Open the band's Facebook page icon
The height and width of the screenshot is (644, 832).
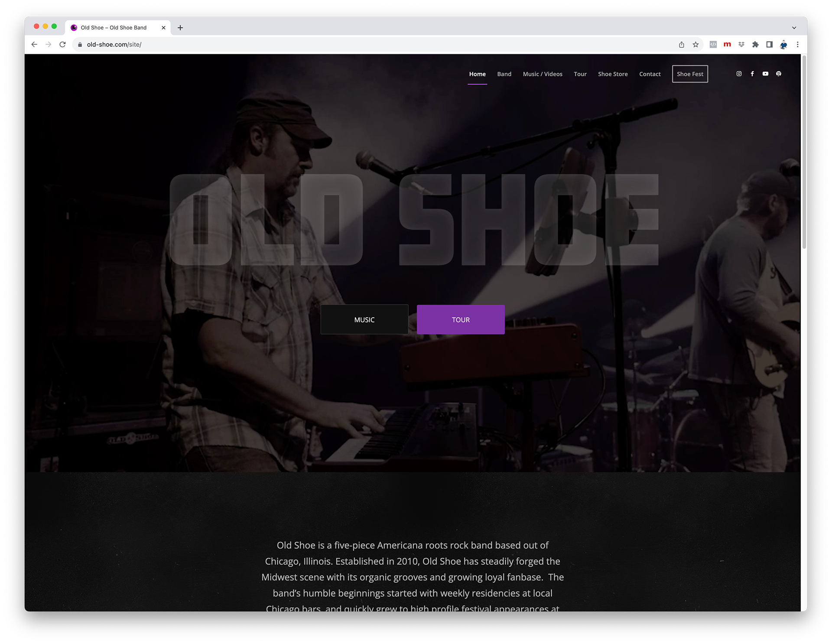point(752,74)
